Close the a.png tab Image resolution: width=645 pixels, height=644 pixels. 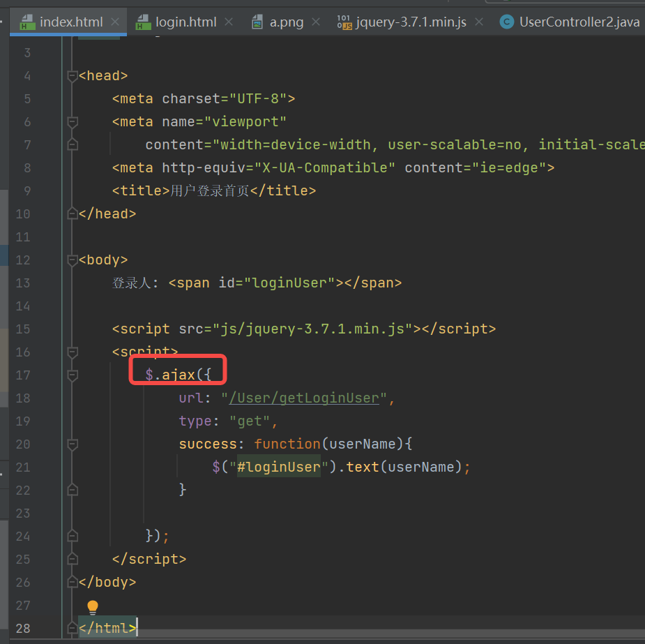315,22
